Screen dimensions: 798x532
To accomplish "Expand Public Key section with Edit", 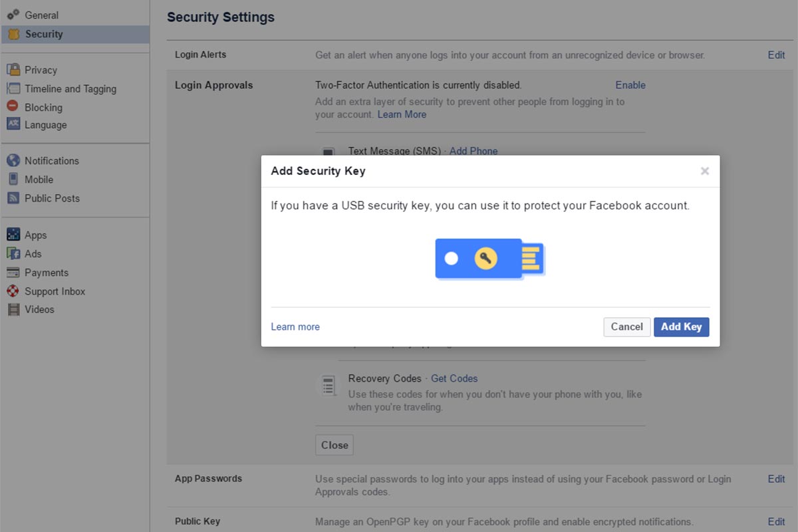I will pyautogui.click(x=776, y=521).
